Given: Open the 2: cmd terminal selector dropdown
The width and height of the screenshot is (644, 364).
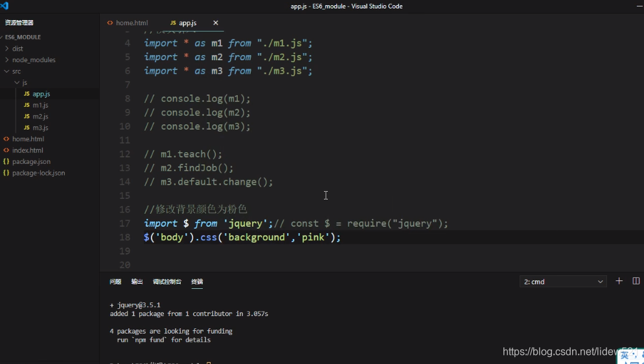Looking at the screenshot, I should point(563,282).
